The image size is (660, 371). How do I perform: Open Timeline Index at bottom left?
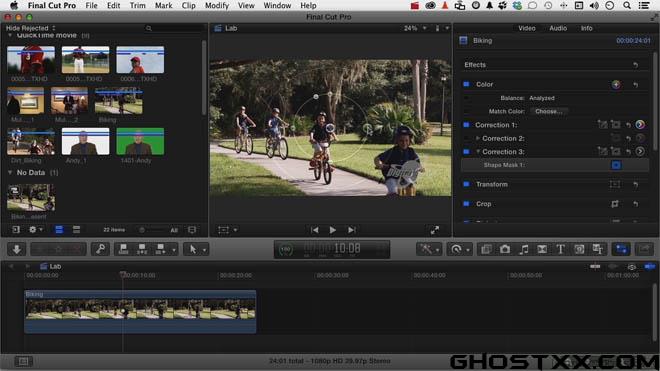click(x=23, y=361)
